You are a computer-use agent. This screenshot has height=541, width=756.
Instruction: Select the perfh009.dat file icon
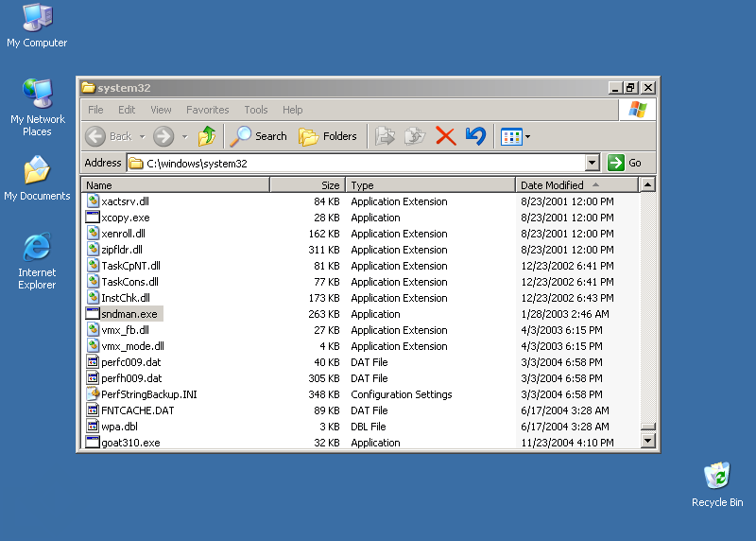(93, 378)
